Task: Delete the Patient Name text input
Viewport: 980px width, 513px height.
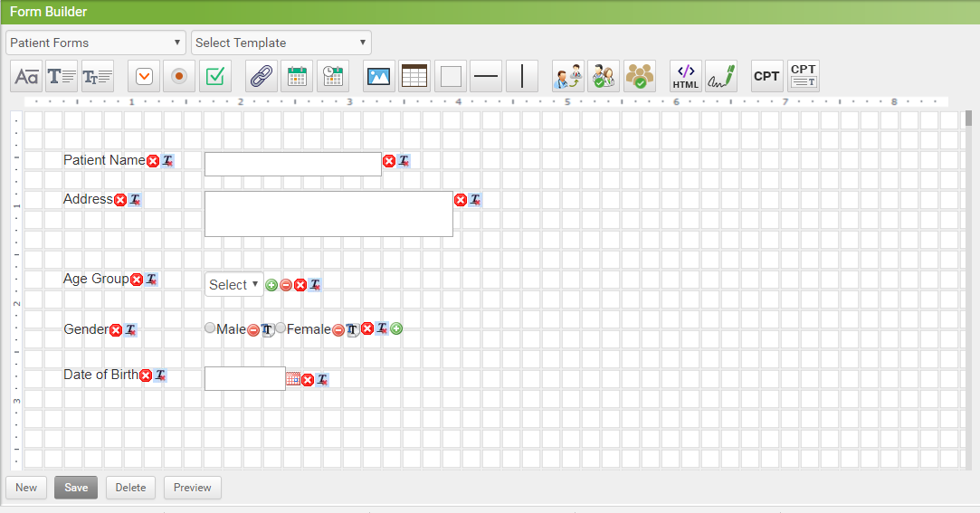Action: pos(389,161)
